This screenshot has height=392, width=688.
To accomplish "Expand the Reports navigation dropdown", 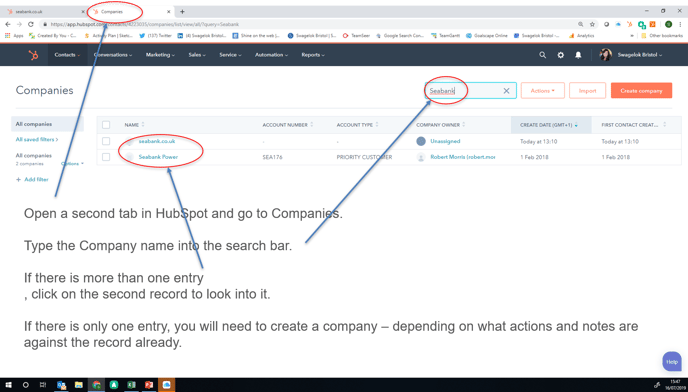I will coord(313,55).
